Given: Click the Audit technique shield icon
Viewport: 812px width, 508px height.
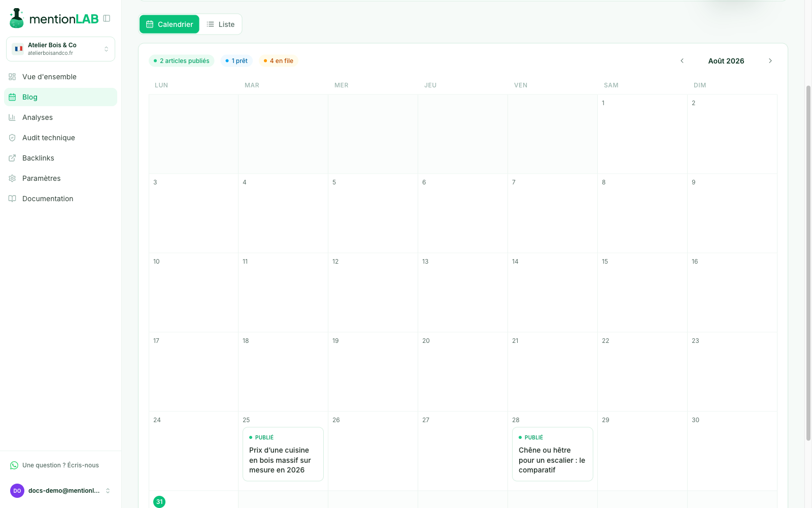Looking at the screenshot, I should [x=12, y=138].
